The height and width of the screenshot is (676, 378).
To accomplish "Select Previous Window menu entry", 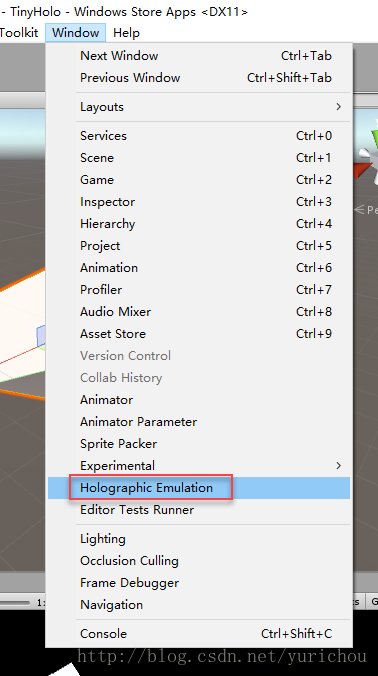I will (199, 78).
